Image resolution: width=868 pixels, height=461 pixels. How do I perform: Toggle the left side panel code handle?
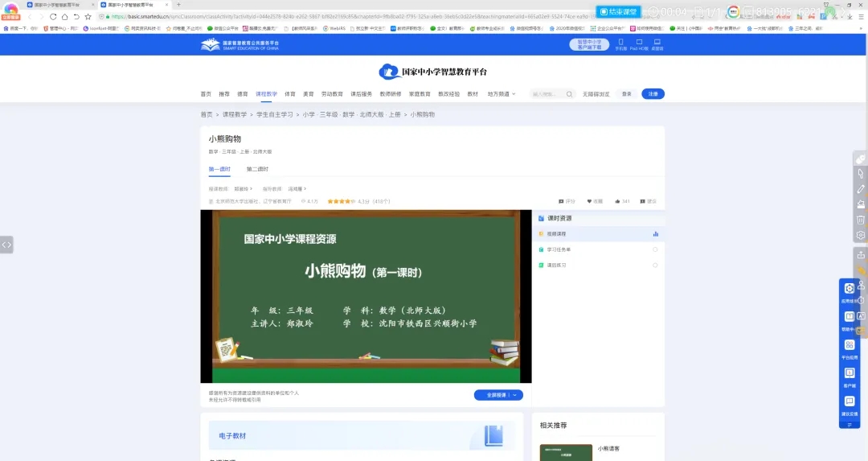[6, 245]
